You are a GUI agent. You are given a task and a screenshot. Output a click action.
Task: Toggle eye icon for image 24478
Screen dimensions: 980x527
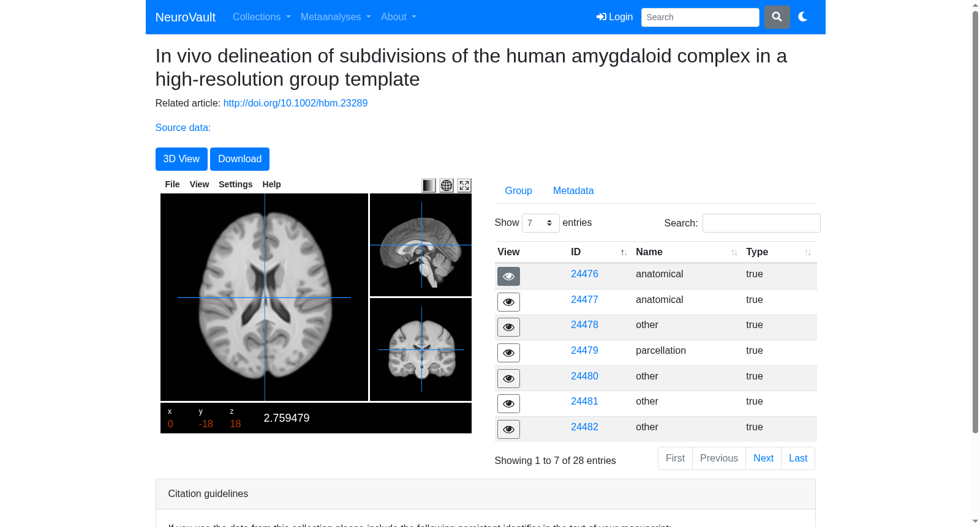pyautogui.click(x=508, y=327)
